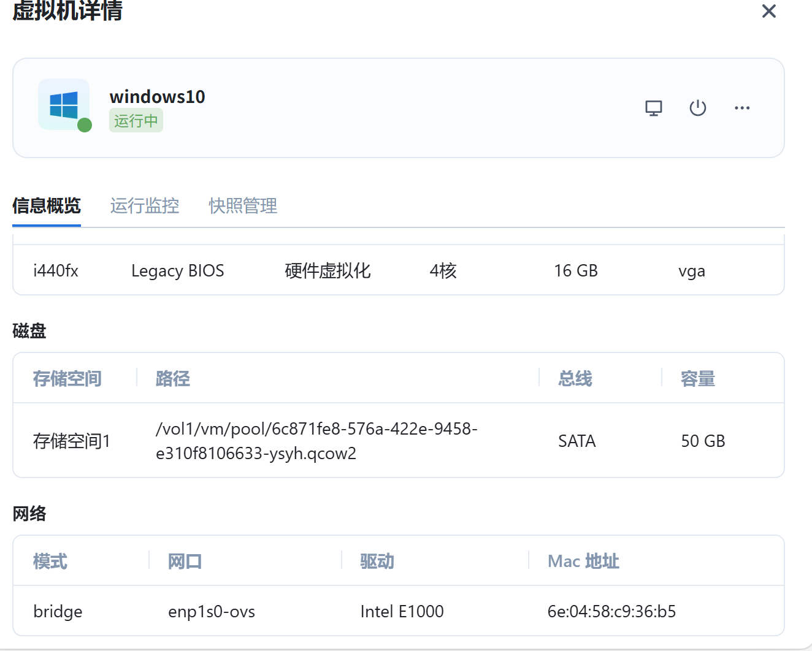
Task: Click the enp1s0-ovs network port entry
Action: [212, 612]
